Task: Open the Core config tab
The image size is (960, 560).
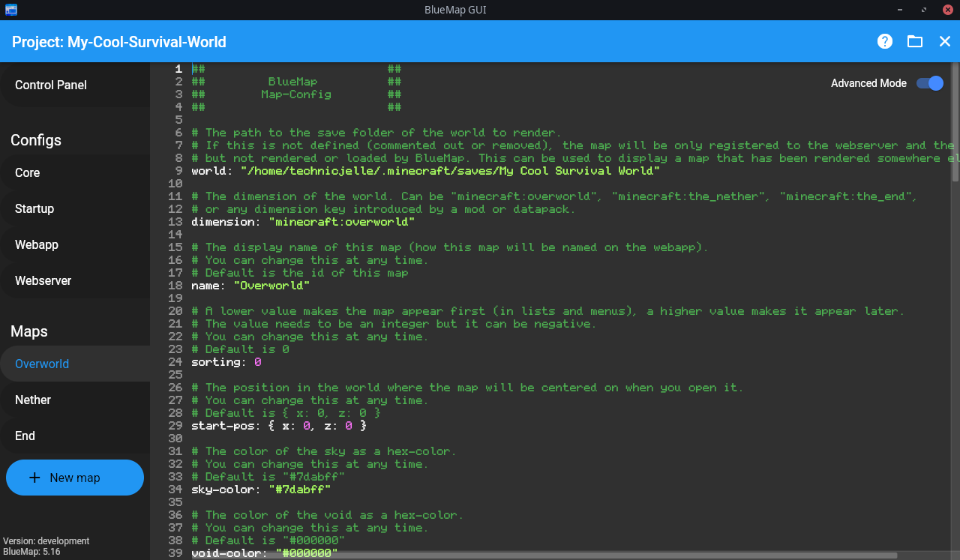Action: click(27, 172)
